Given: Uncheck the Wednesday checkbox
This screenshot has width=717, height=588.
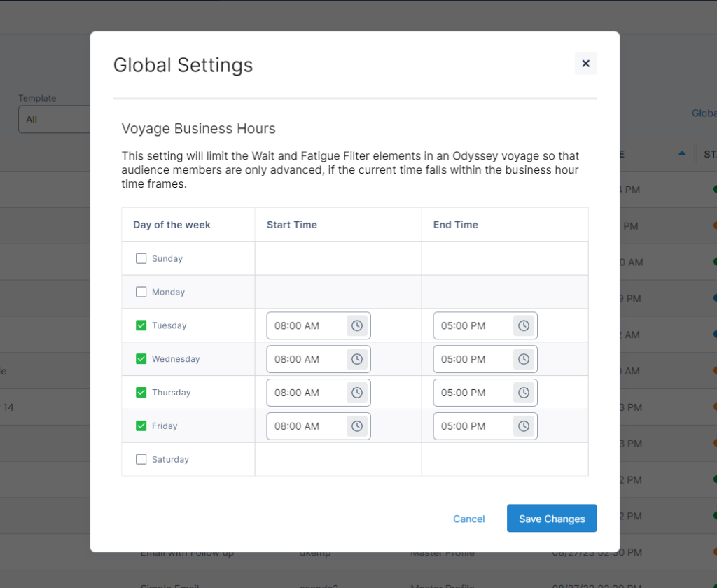Looking at the screenshot, I should (x=141, y=359).
